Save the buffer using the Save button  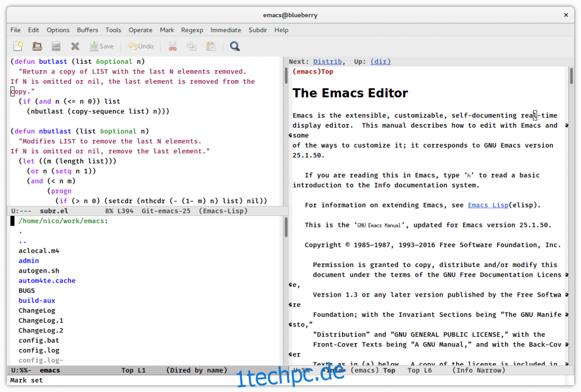[x=102, y=46]
